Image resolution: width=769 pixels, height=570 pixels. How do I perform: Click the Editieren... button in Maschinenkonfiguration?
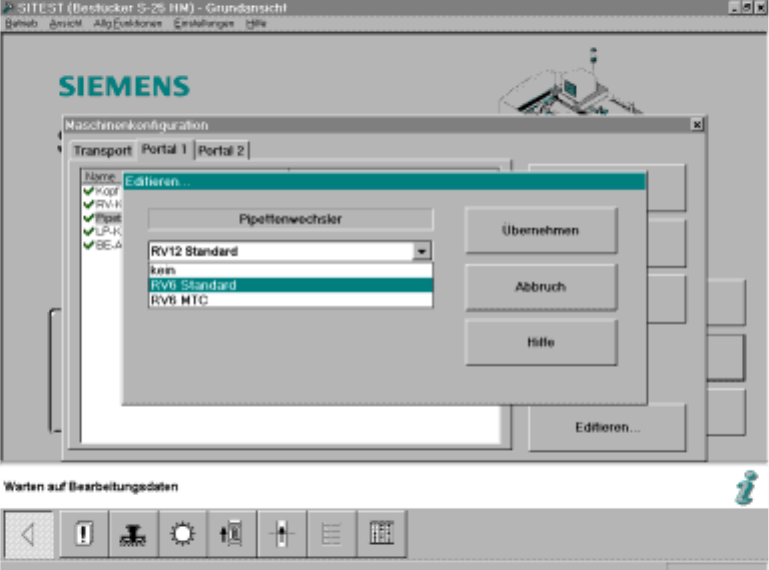point(607,427)
